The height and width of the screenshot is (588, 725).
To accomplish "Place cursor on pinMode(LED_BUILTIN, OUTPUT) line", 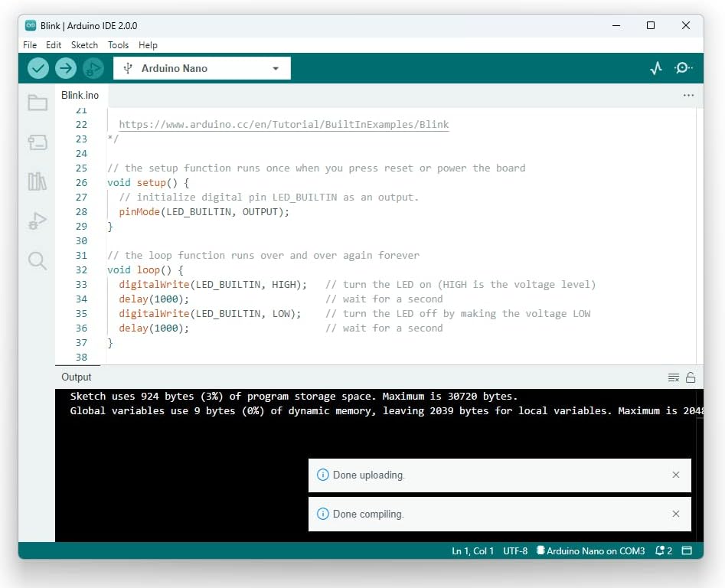I will 204,212.
